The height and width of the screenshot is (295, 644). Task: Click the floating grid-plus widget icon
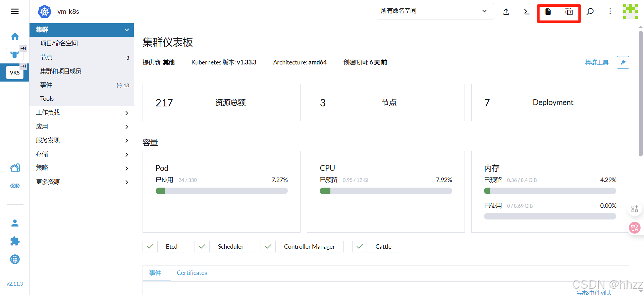click(x=635, y=209)
